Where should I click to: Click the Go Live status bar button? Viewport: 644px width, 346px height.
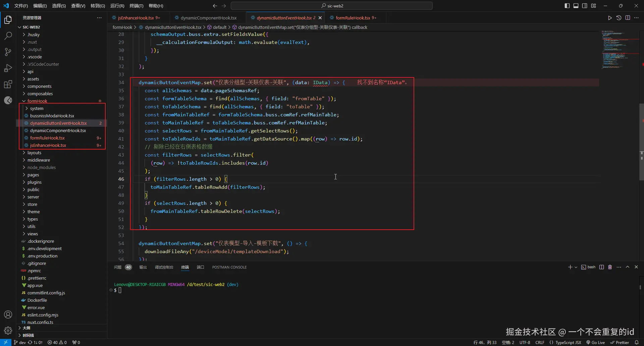pyautogui.click(x=595, y=342)
